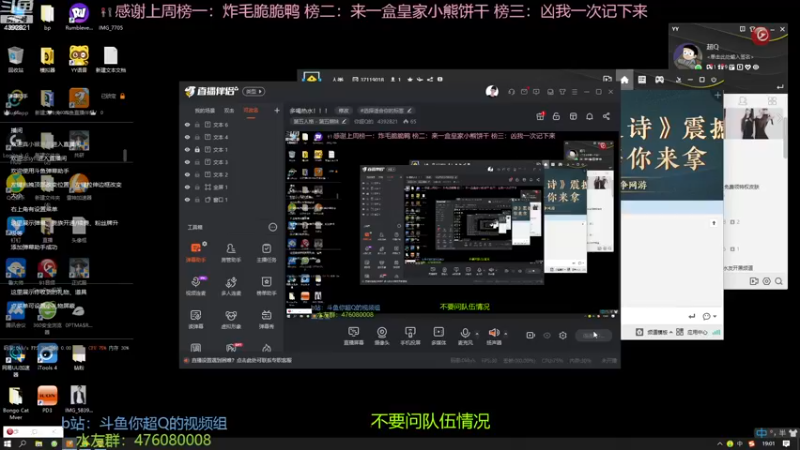
Task: Add a new scene with plus button
Action: [277, 110]
